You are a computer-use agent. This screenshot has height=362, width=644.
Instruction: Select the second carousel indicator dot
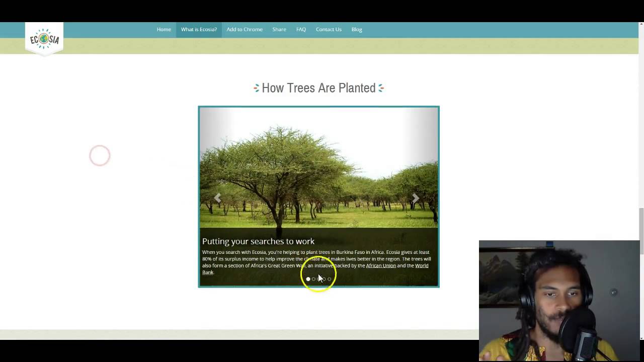[x=313, y=279]
